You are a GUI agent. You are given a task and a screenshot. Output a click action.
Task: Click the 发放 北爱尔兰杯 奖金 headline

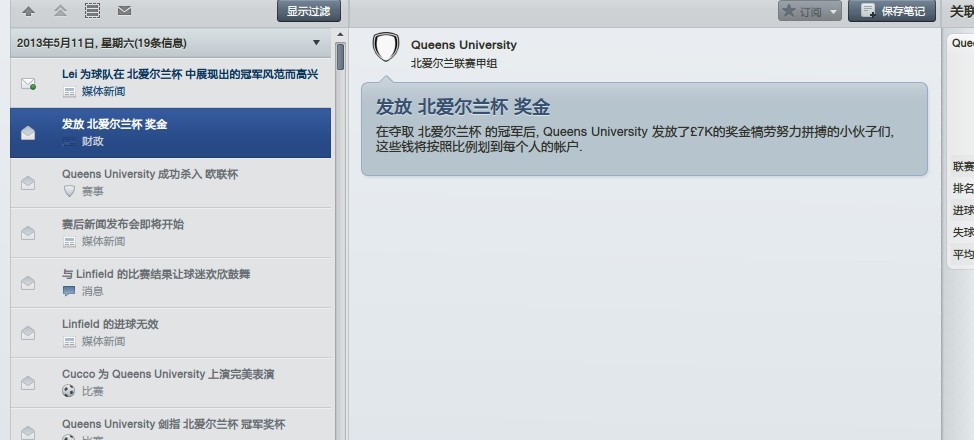click(x=463, y=106)
